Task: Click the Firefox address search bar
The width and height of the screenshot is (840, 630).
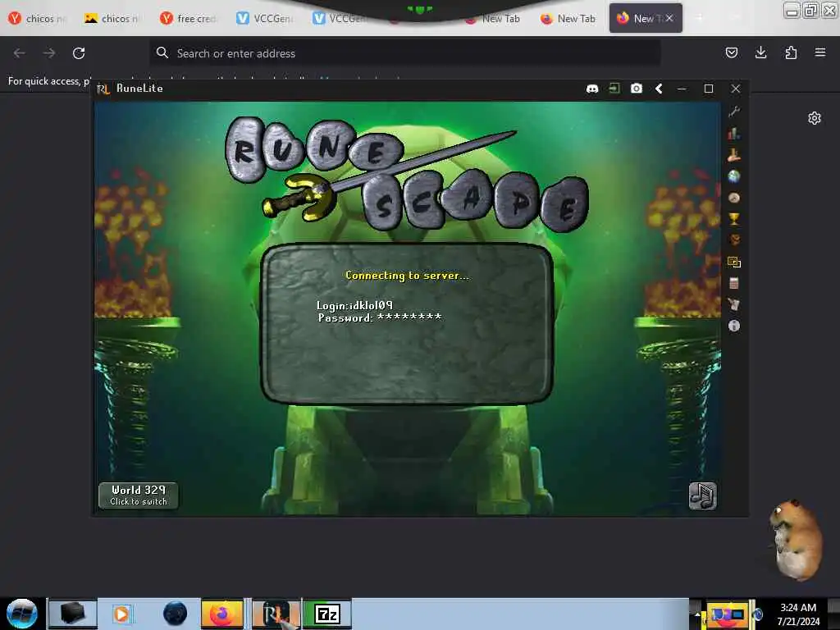Action: (405, 53)
